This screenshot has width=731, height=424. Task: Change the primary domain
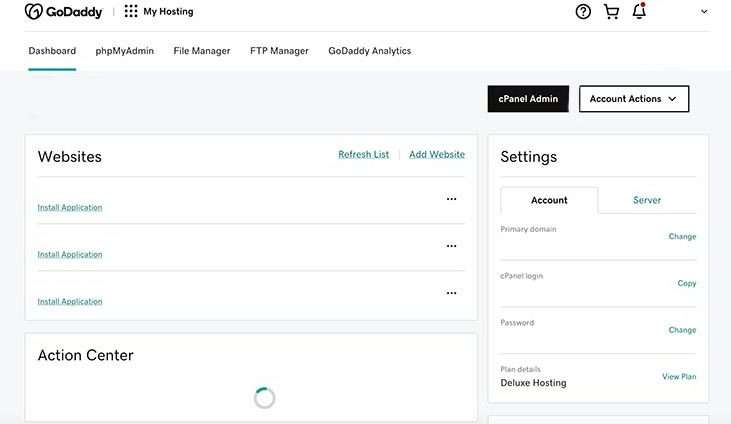pos(682,237)
